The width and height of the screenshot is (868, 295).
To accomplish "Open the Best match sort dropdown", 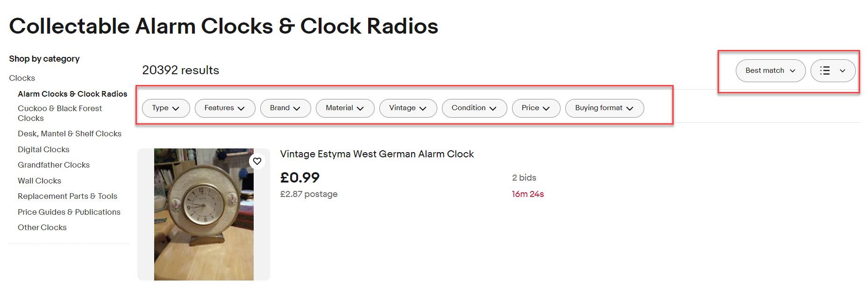I will coord(770,71).
